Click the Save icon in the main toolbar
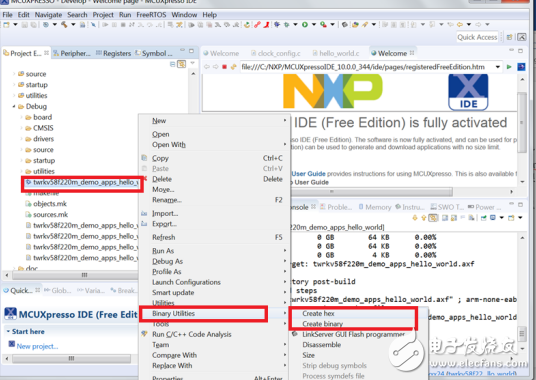The width and height of the screenshot is (536, 380). point(25,25)
